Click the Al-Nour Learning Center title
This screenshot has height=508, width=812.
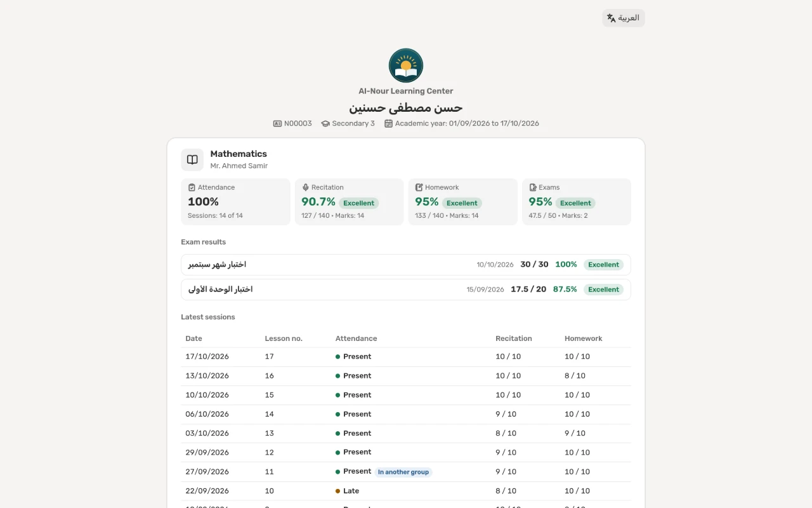tap(406, 91)
